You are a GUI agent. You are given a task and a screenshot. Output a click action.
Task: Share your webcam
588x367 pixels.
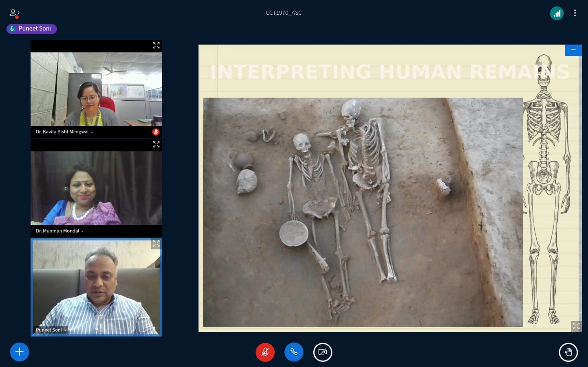coord(322,352)
